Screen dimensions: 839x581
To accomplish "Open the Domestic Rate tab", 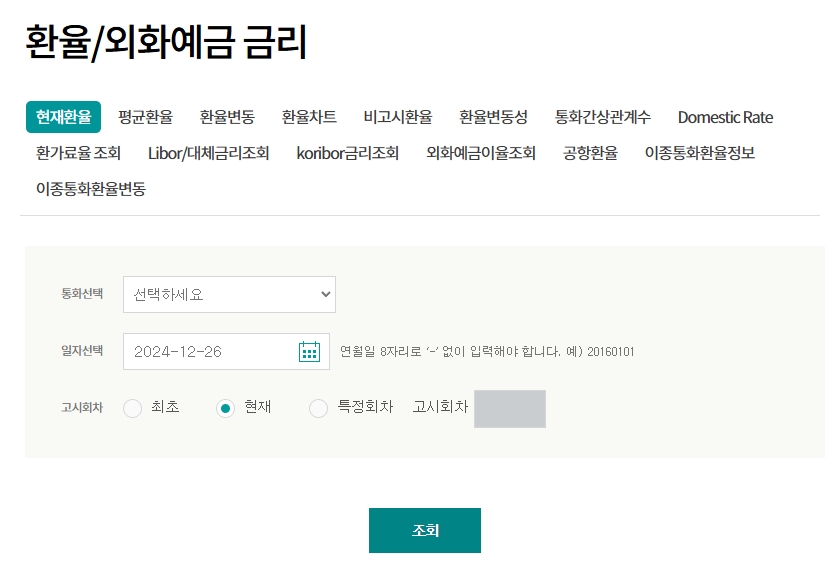I will [x=724, y=117].
